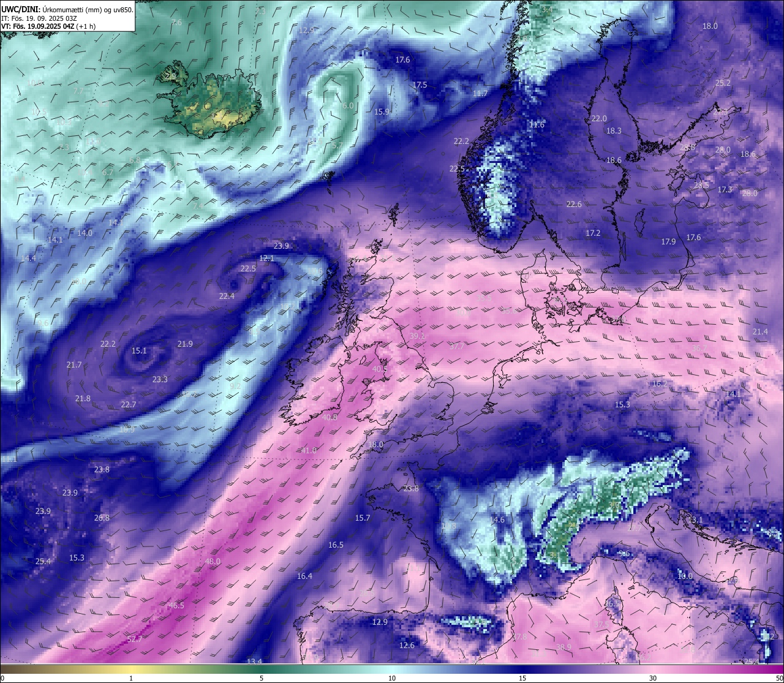Click the value 22.4 on the map
The width and height of the screenshot is (784, 683).
tap(227, 296)
